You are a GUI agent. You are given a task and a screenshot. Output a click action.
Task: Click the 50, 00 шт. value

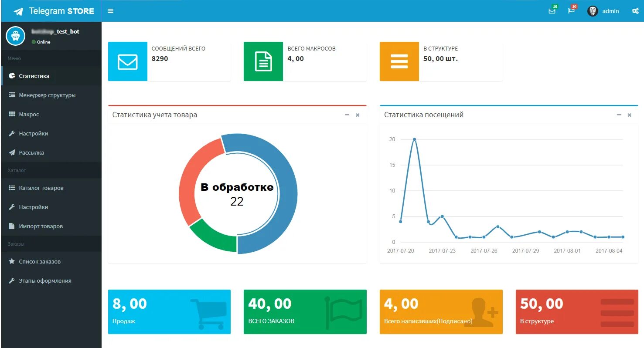(x=440, y=59)
